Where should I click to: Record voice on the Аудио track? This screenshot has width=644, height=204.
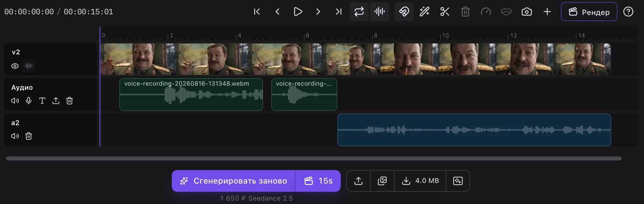(x=29, y=101)
